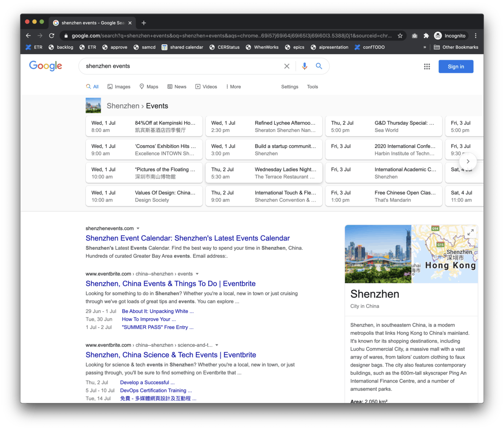Open the shared calendar bookmark
Image resolution: width=504 pixels, height=430 pixels.
pyautogui.click(x=182, y=47)
